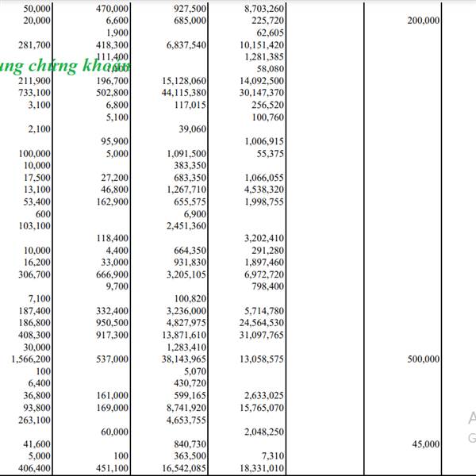Select the value 15,128,060

184,81
